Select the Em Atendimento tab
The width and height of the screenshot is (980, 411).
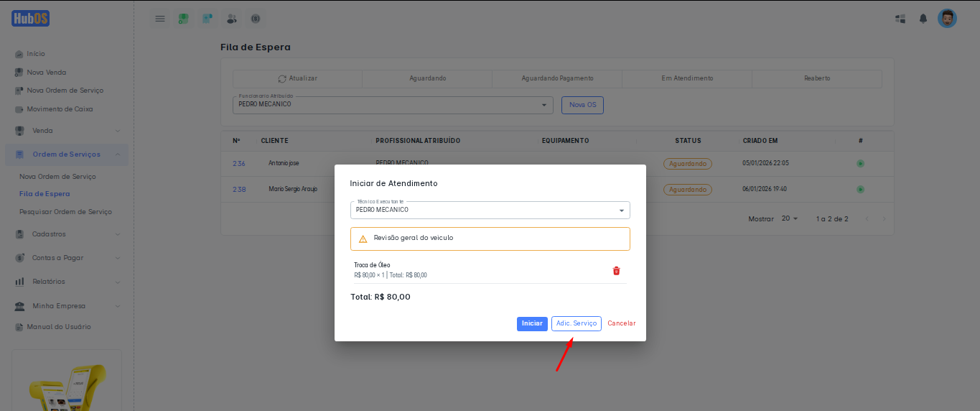687,78
